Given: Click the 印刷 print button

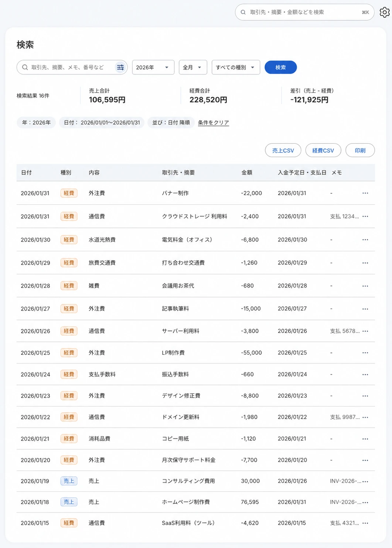Looking at the screenshot, I should click(x=360, y=150).
